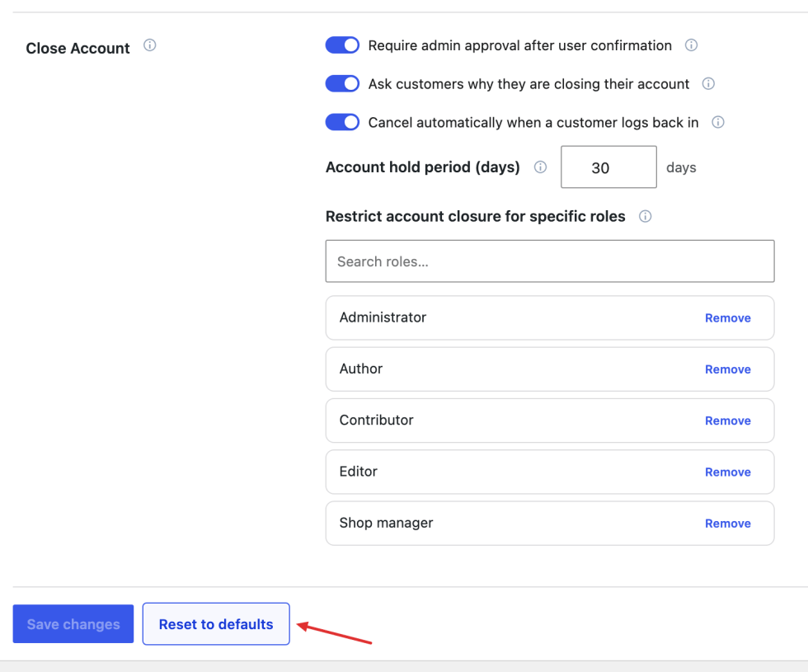
Task: Select the Contributor role label
Action: point(376,420)
